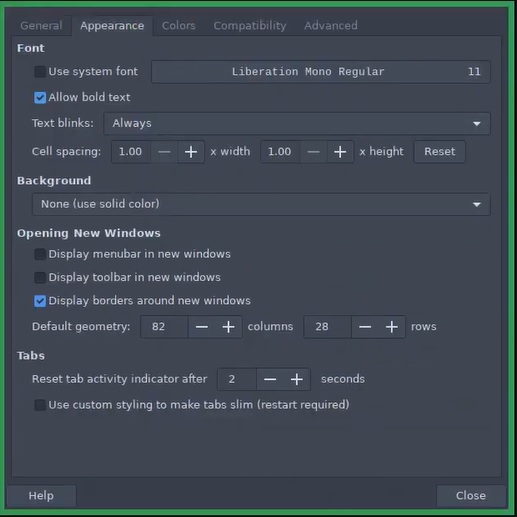Decrease default geometry columns
517x517 pixels.
202,327
